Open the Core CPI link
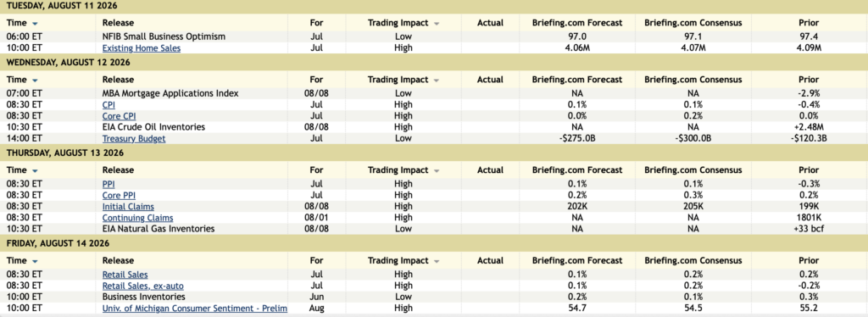The image size is (868, 317). 119,116
